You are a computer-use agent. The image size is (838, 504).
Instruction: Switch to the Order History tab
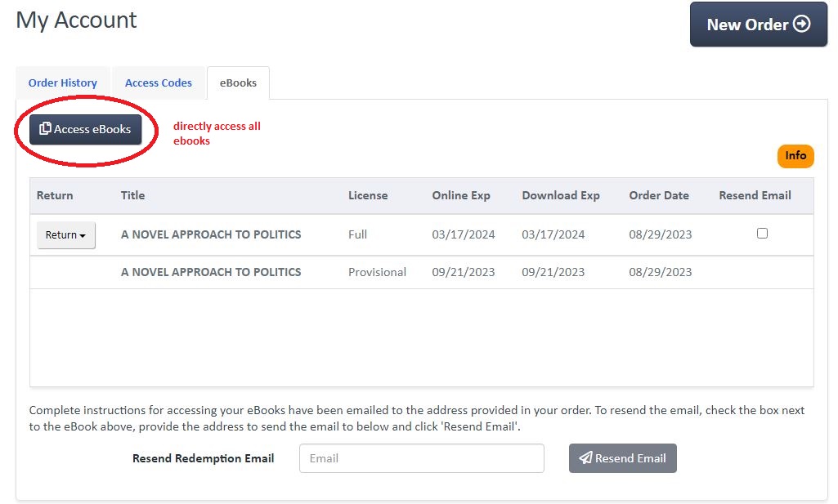pyautogui.click(x=63, y=83)
